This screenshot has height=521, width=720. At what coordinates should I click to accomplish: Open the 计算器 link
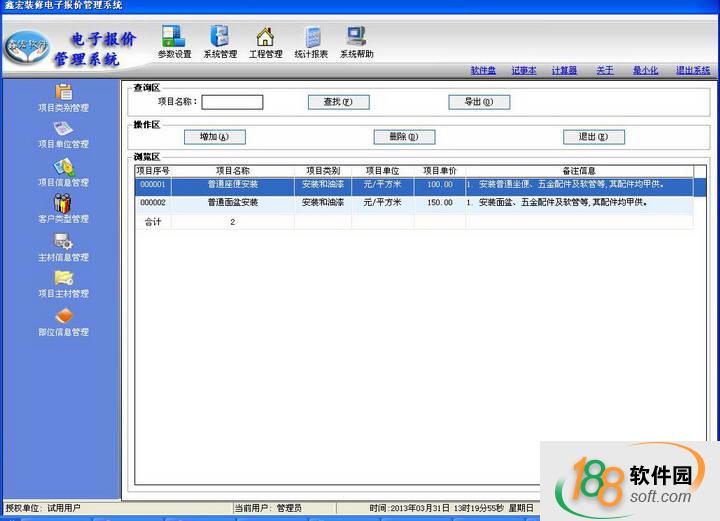(x=564, y=71)
